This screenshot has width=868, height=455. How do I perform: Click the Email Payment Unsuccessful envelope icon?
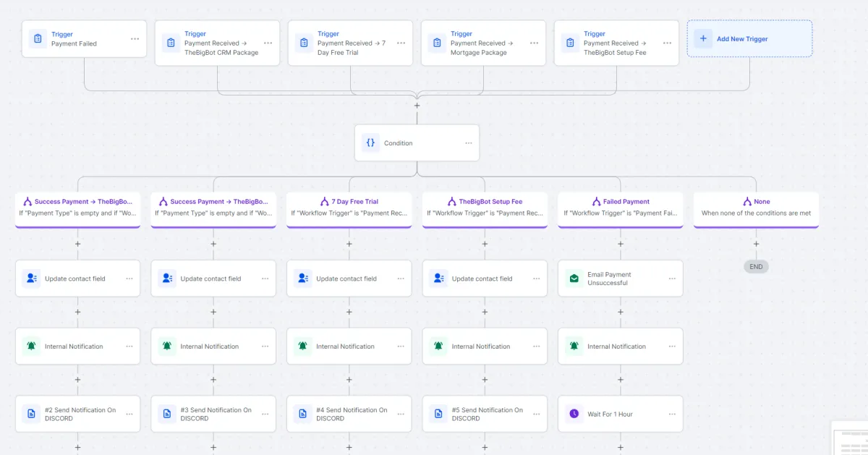574,278
